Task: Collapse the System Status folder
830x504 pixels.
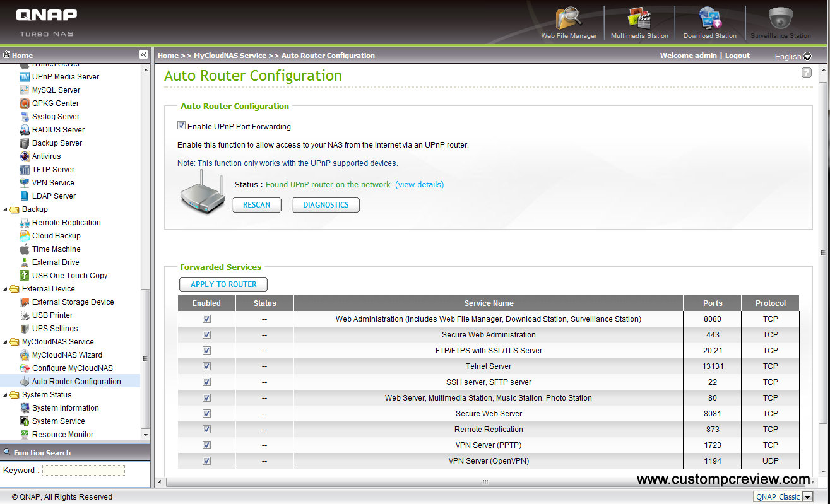Action: point(6,394)
